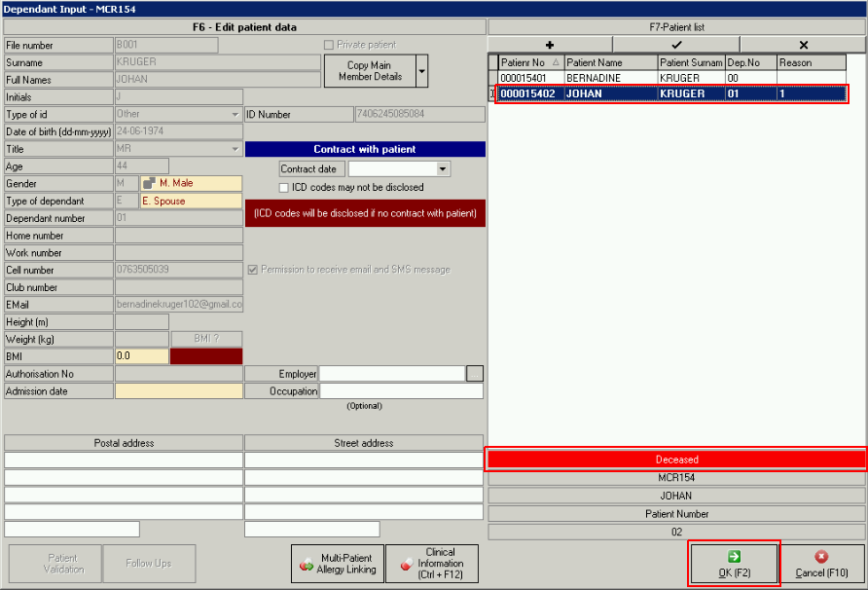Open Multi-Patient Allergy Linking

tap(338, 564)
